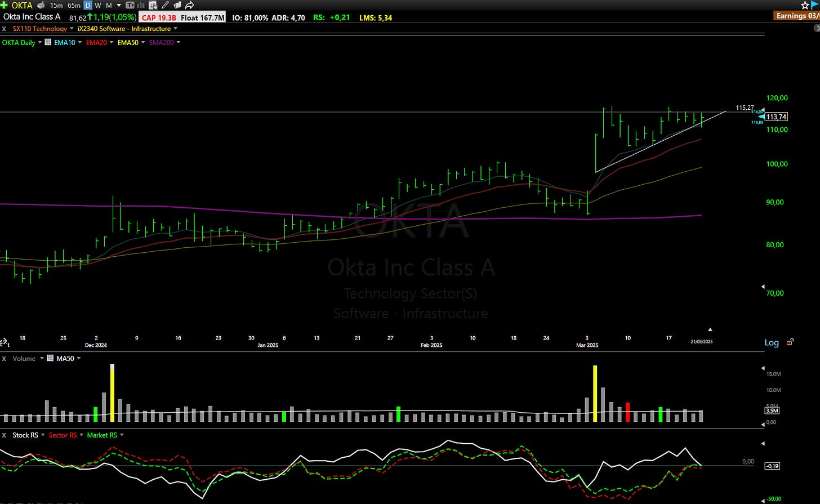The image size is (820, 504).
Task: Click the triangle marker left of 70,00
Action: click(763, 287)
